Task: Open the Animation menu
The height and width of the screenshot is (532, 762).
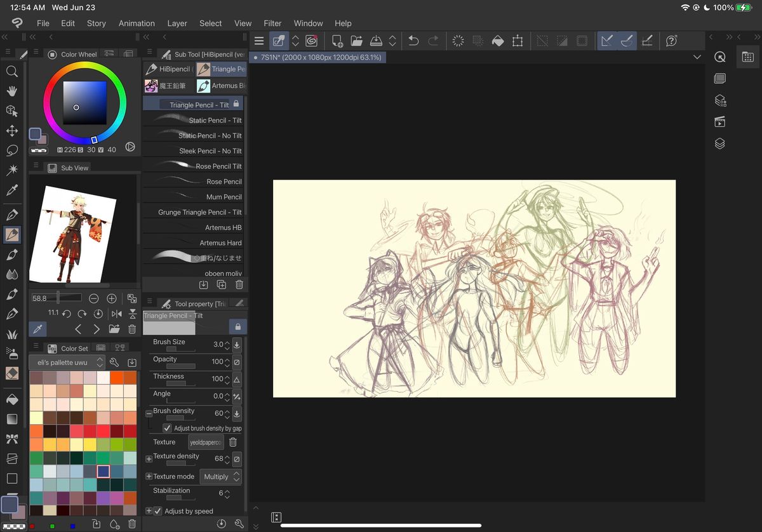Action: 137,23
